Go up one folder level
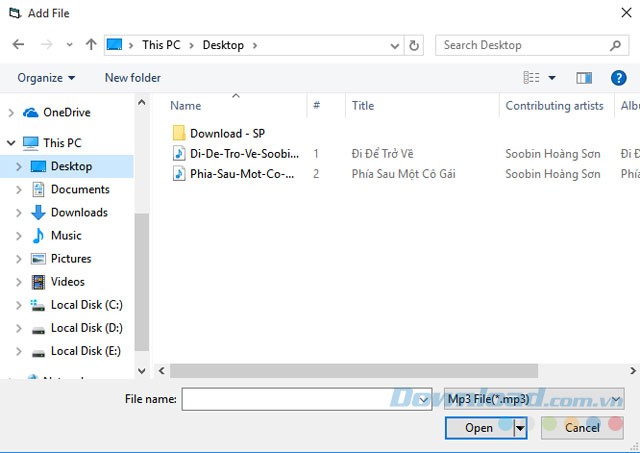640x453 pixels. [x=91, y=44]
